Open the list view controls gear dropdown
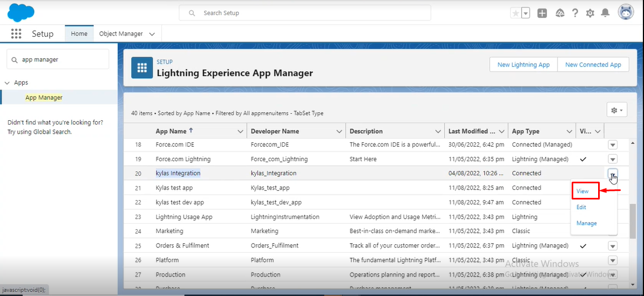Screen dimensions: 644x296 (x=616, y=110)
